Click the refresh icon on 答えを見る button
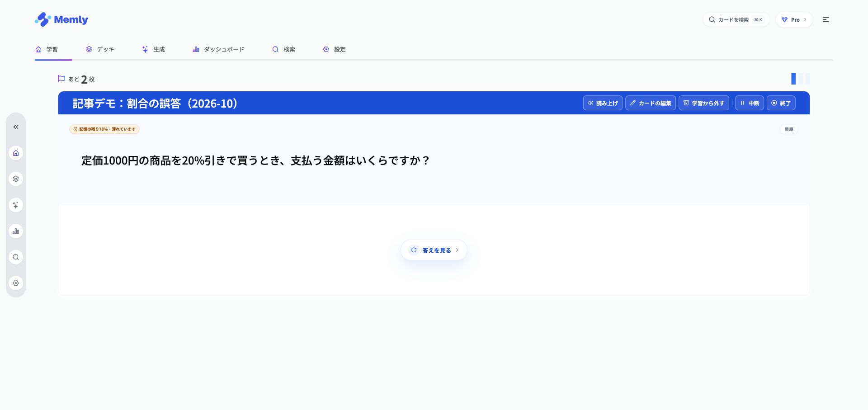The height and width of the screenshot is (410, 868). 414,250
